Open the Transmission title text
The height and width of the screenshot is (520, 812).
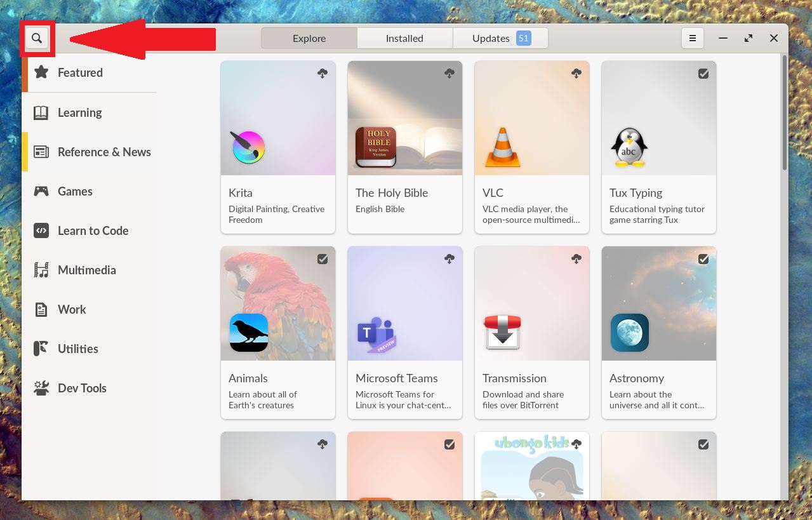[514, 378]
